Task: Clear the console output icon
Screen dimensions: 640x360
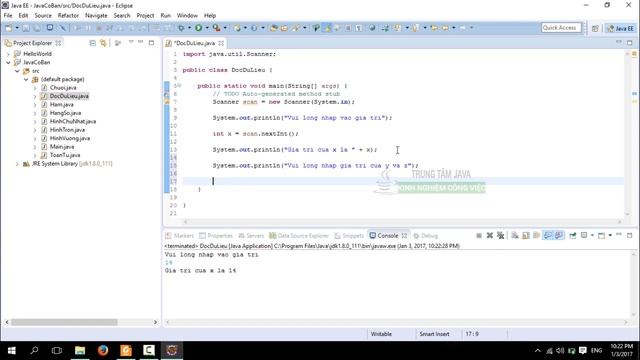Action: 515,236
